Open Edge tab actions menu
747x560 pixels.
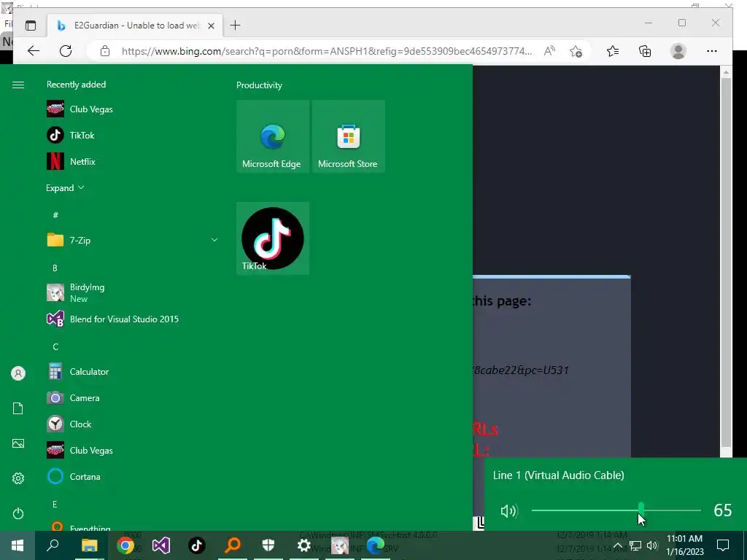(x=31, y=26)
